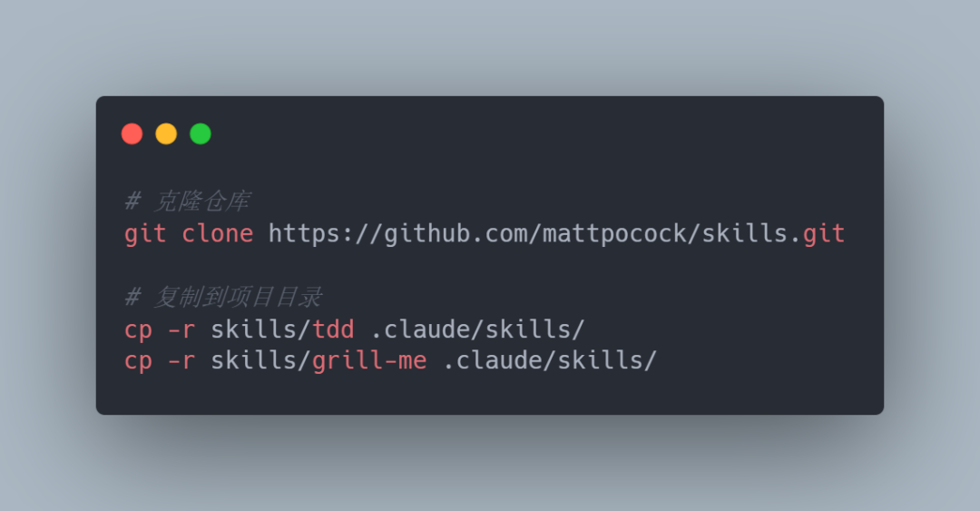Click '.claude/skills/' on the tdd line
This screenshot has height=511, width=980.
477,329
